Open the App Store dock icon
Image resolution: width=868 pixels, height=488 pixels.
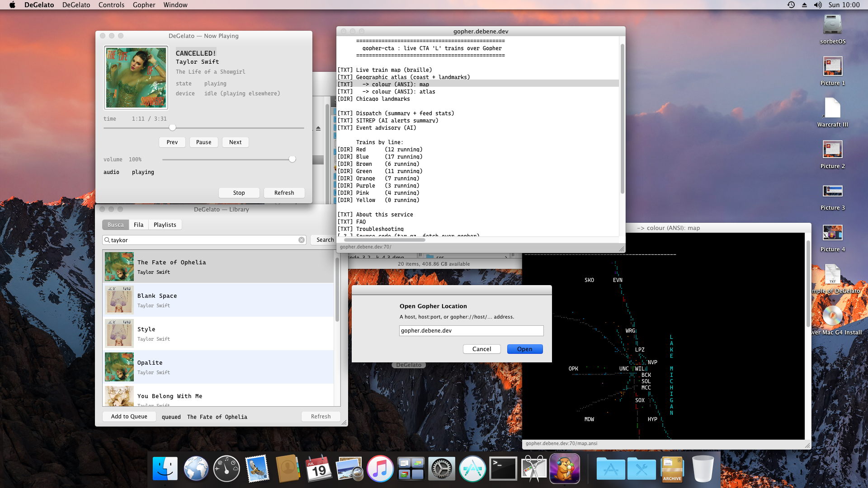pos(472,469)
